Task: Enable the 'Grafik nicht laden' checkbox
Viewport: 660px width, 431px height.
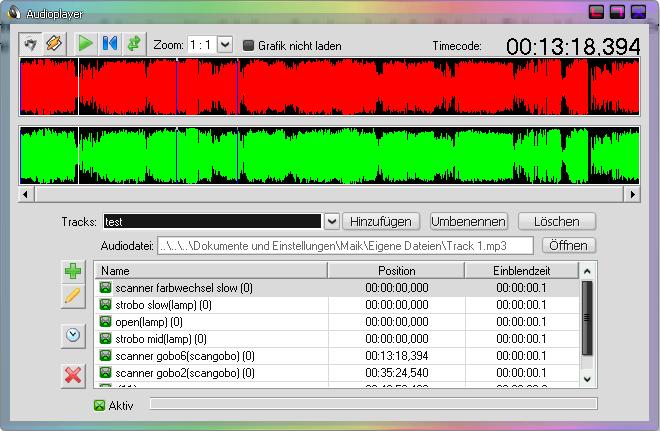Action: point(250,46)
